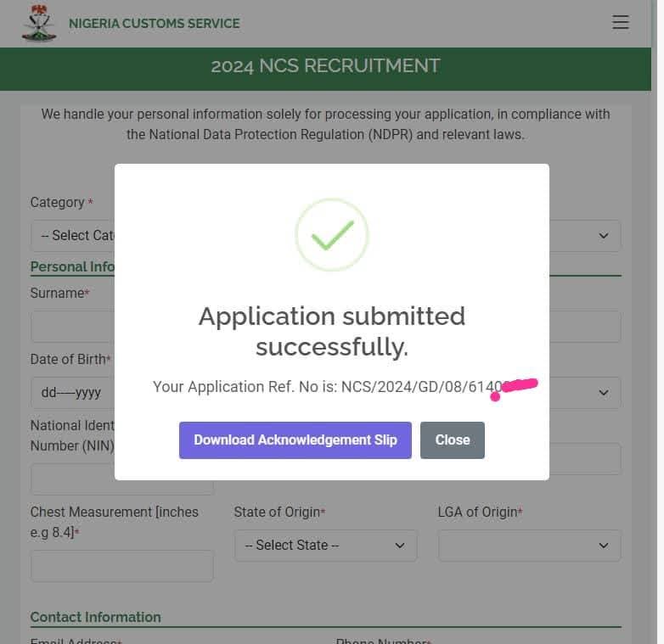Open the LGA of Origin dropdown
This screenshot has width=664, height=644.
[x=529, y=546]
